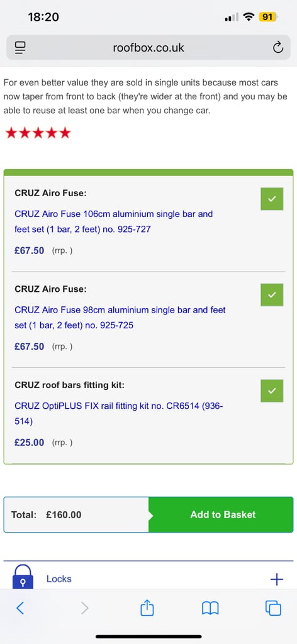Viewport: 297px width, 644px height.
Task: Open the Locks section label
Action: click(x=59, y=579)
